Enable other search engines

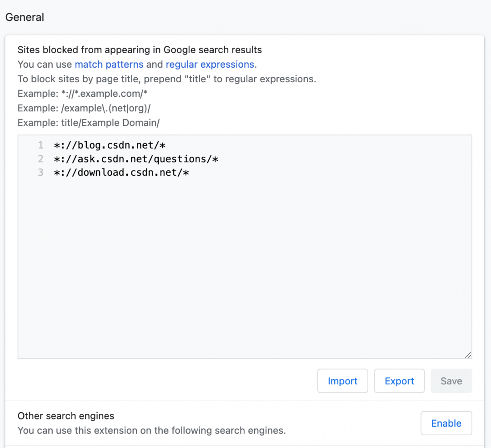tap(446, 423)
